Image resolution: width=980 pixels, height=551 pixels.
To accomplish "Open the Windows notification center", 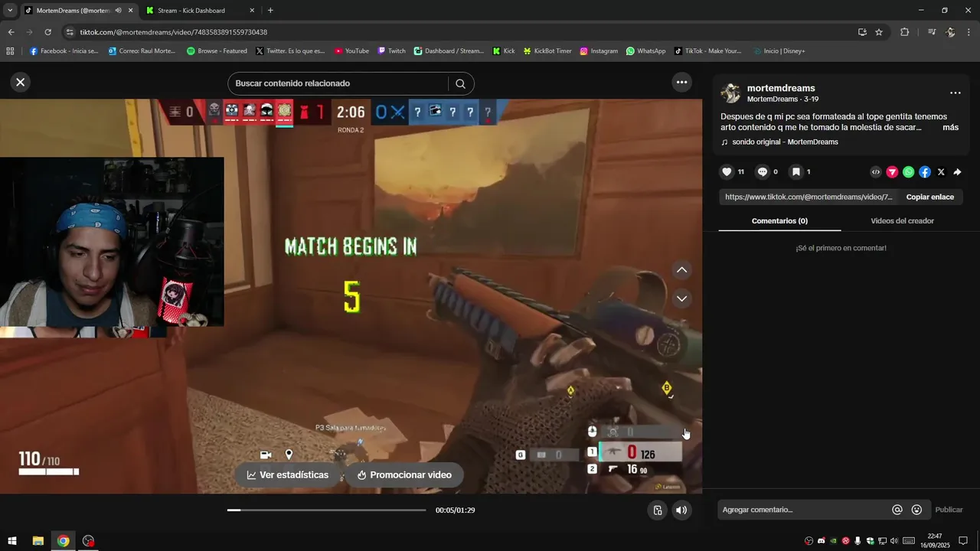I will click(x=963, y=541).
